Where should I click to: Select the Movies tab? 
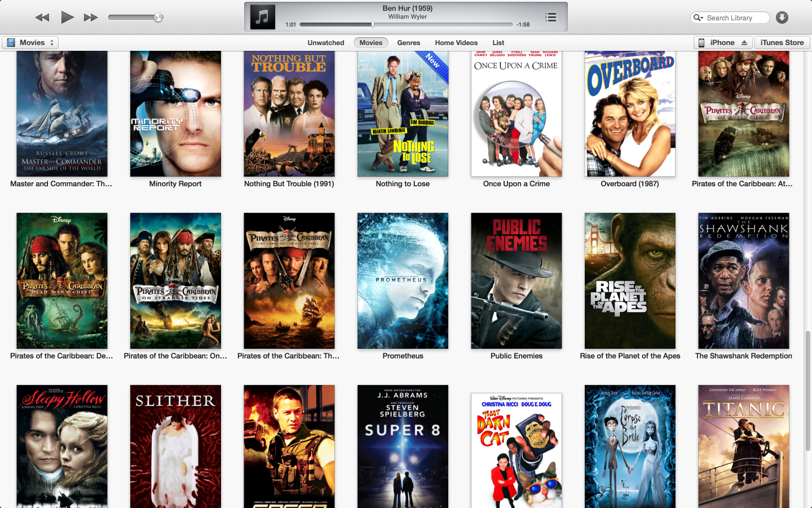pyautogui.click(x=371, y=43)
